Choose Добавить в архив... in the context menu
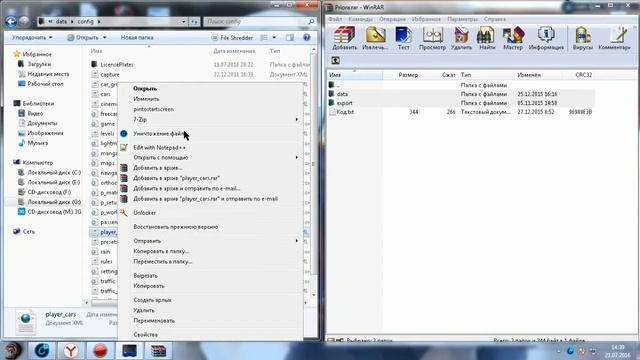Screen dimensions: 640x360 tap(210, 168)
